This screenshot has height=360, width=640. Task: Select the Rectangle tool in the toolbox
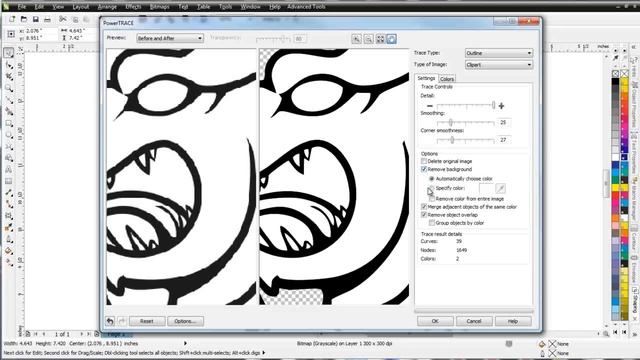click(x=9, y=123)
